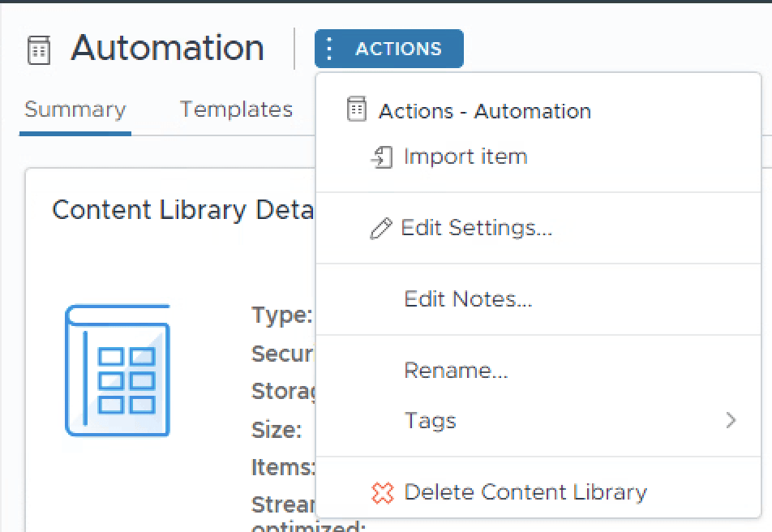Image resolution: width=772 pixels, height=532 pixels.
Task: Click the Actions - Automation menu header text
Action: click(x=484, y=111)
